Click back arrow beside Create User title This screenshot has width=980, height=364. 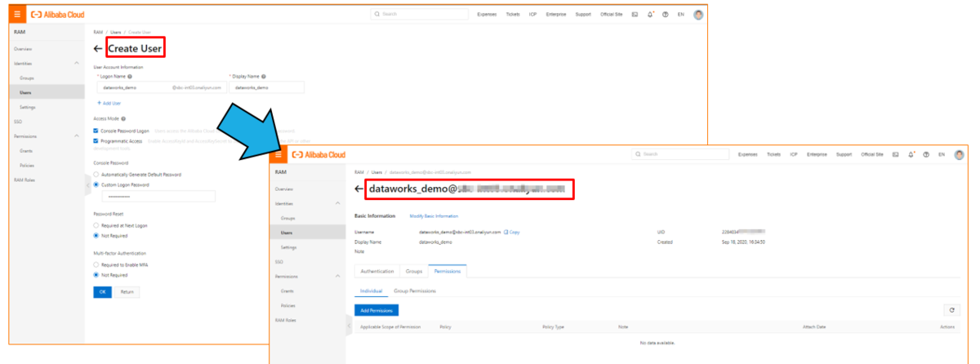click(x=98, y=49)
